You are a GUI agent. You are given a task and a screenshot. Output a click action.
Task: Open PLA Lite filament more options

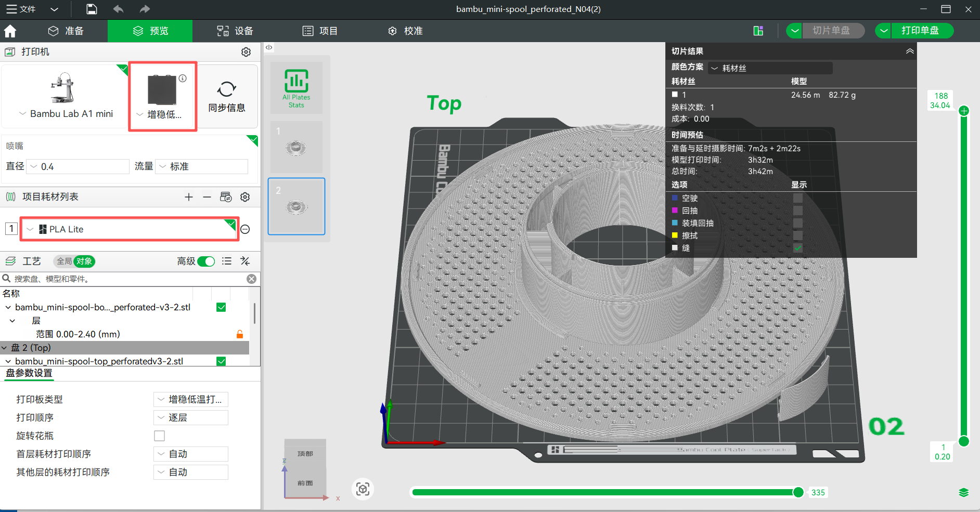[x=246, y=229]
